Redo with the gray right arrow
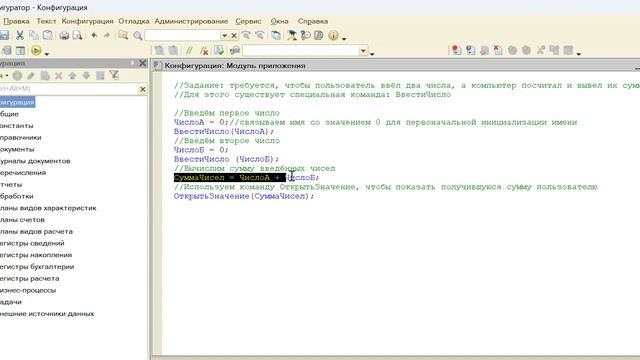This screenshot has height=360, width=640. [107, 36]
